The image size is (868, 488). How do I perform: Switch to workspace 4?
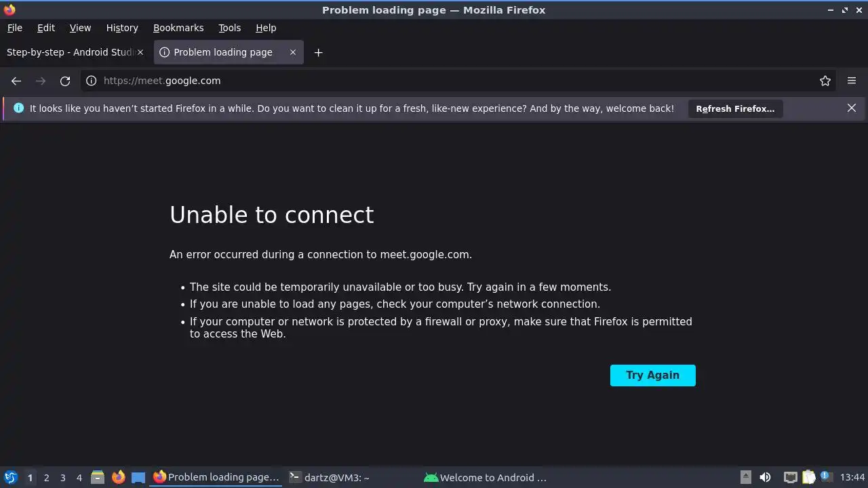[79, 478]
